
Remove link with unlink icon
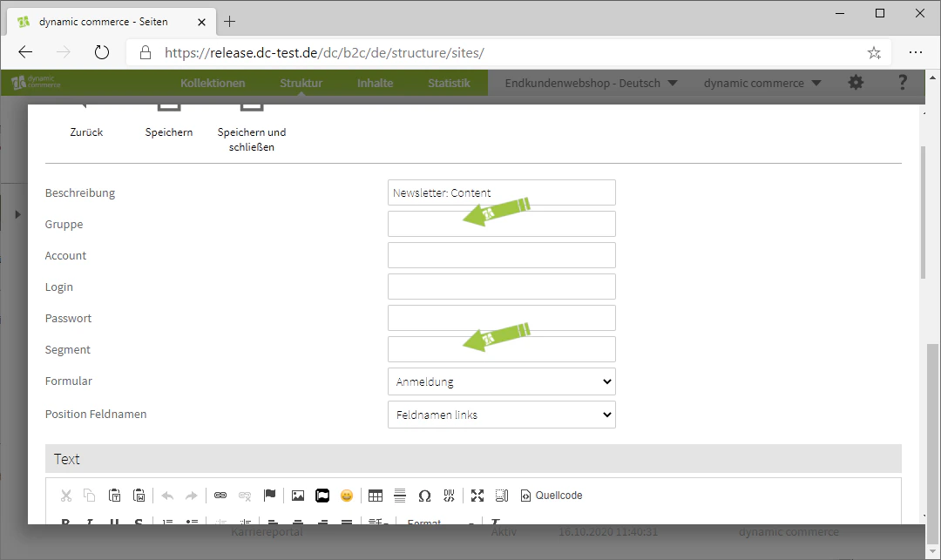click(x=245, y=496)
